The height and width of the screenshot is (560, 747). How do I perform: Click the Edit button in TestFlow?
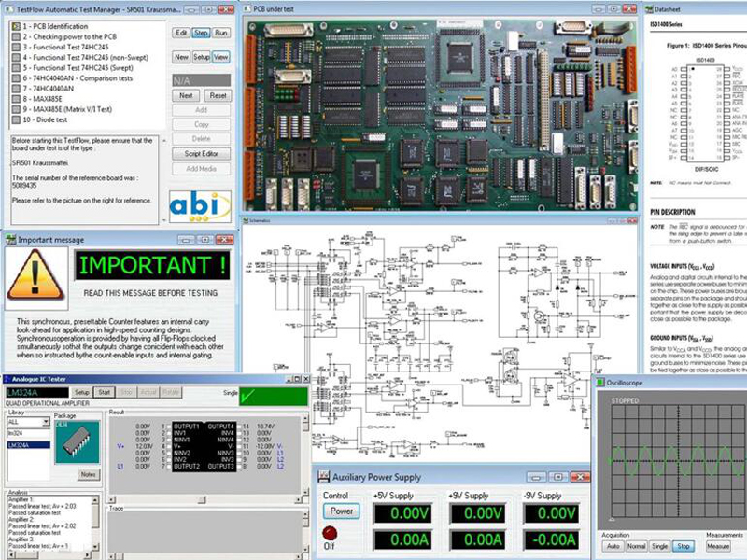click(181, 33)
